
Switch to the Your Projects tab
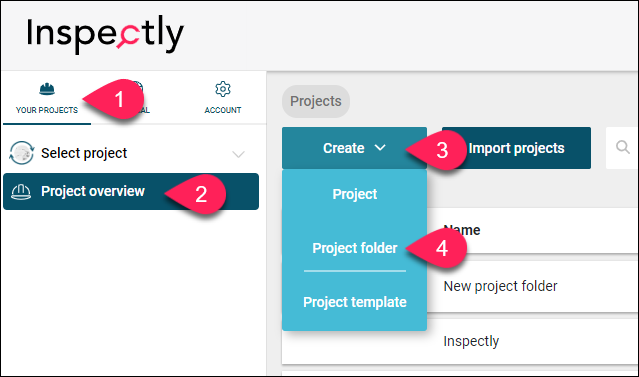pos(47,98)
